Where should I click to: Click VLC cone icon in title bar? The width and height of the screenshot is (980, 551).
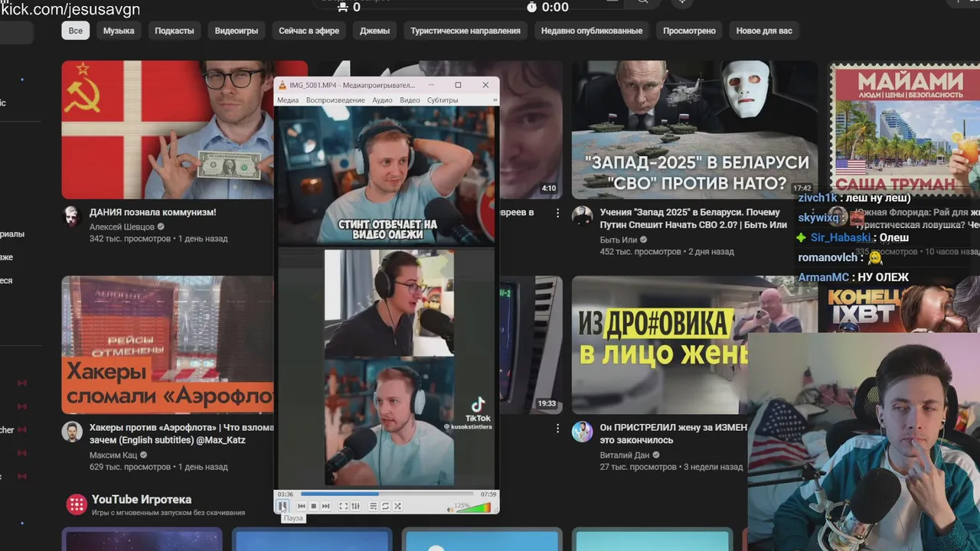coord(282,85)
